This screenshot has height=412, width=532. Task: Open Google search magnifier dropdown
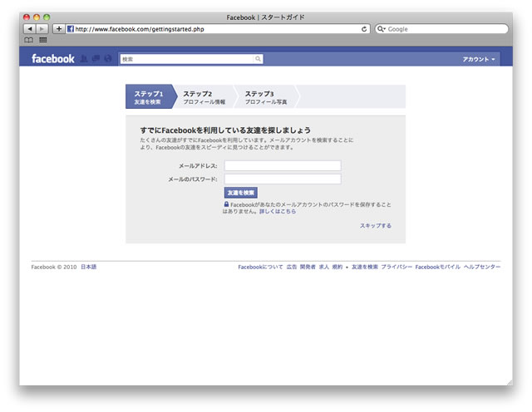coord(382,29)
